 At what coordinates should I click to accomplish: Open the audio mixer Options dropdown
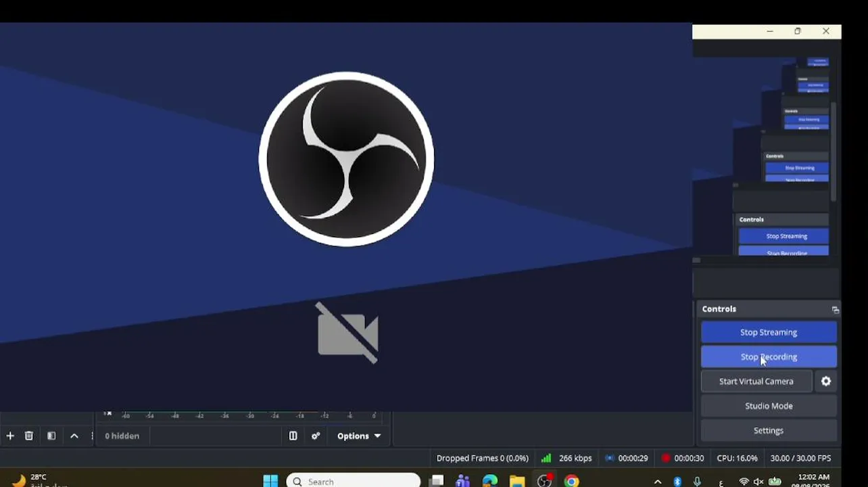pos(359,436)
